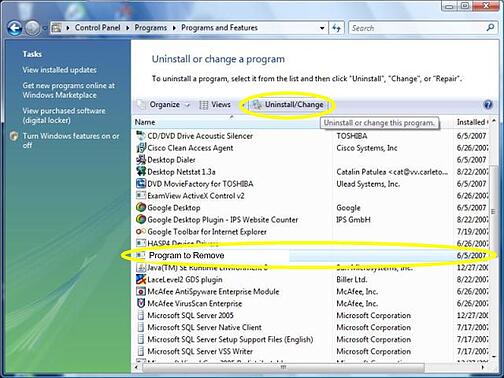This screenshot has height=378, width=504.
Task: Open the Views dropdown arrow
Action: tap(243, 105)
